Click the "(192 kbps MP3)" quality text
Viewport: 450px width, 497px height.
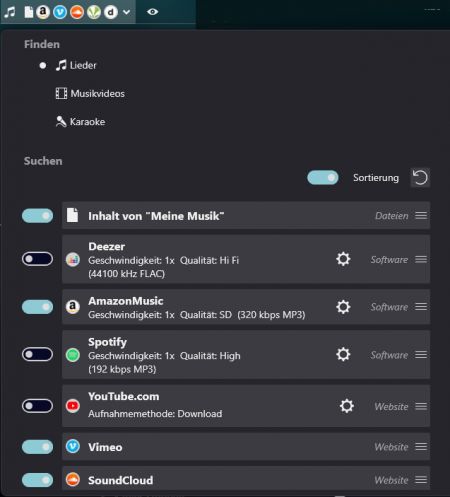122,369
